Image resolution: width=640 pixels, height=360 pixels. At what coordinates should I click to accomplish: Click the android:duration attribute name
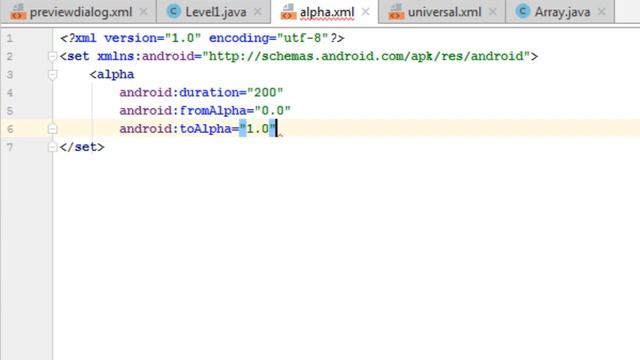[x=179, y=93]
